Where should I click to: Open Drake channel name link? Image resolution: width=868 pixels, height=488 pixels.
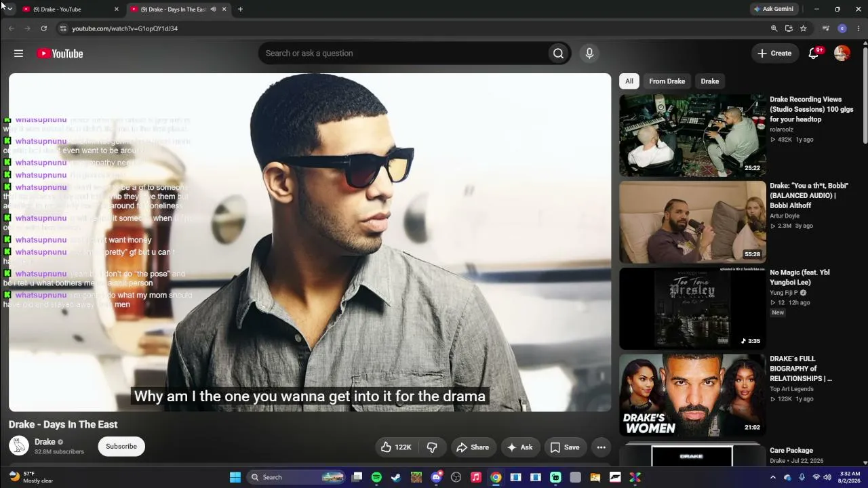click(45, 442)
